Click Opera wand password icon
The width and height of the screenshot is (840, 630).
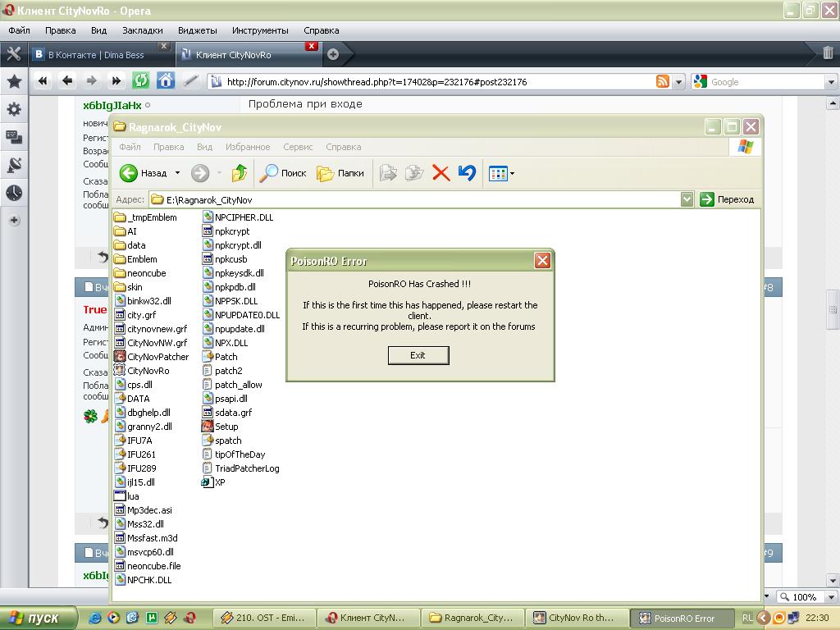[190, 81]
